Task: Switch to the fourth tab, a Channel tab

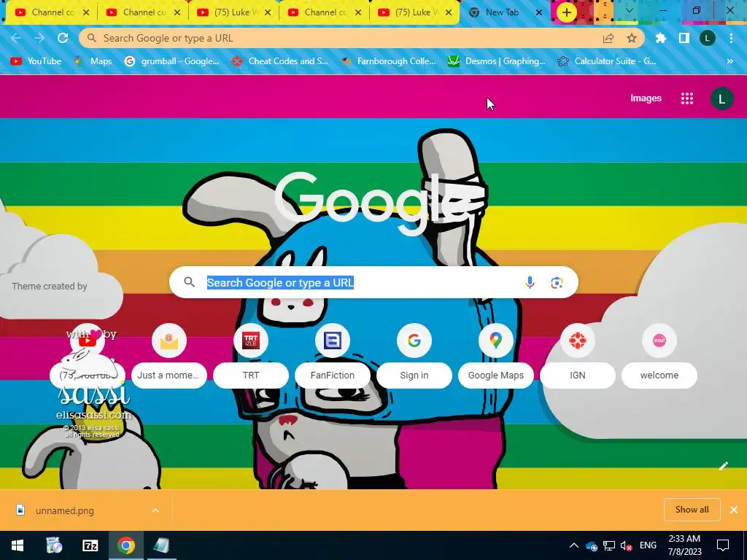Action: tap(324, 12)
